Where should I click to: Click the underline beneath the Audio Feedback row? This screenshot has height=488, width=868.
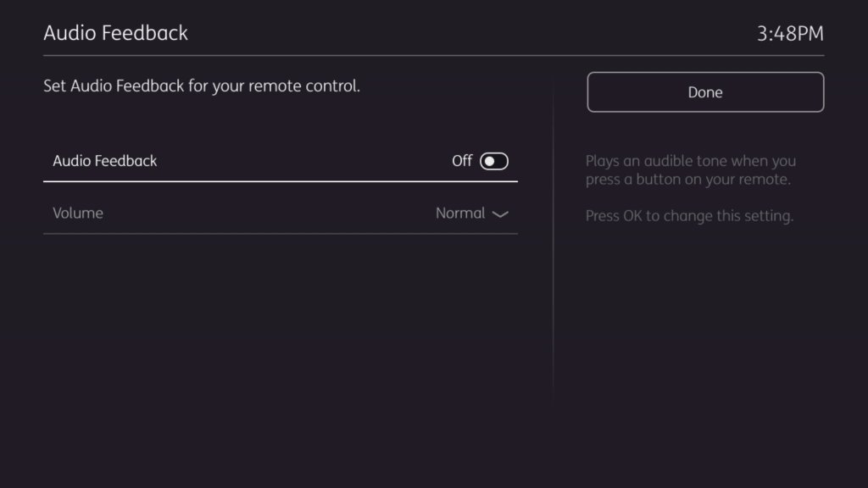pyautogui.click(x=280, y=181)
